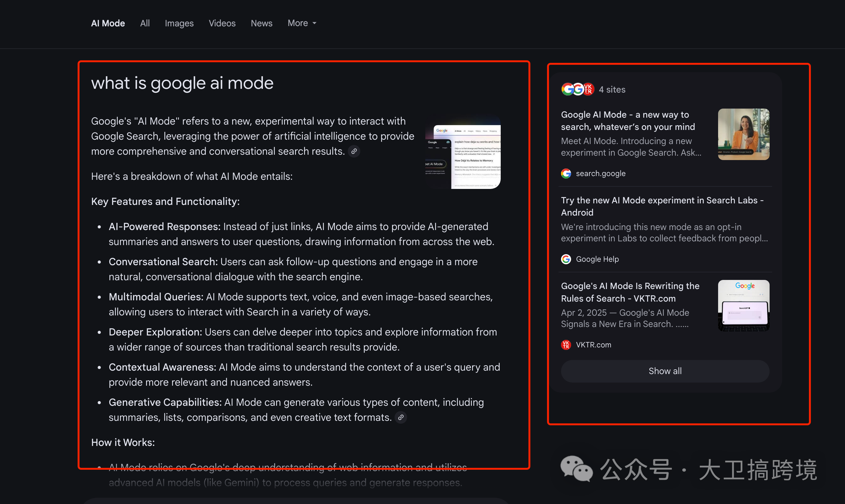Click the Google Help source label
This screenshot has width=845, height=504.
coord(597,259)
